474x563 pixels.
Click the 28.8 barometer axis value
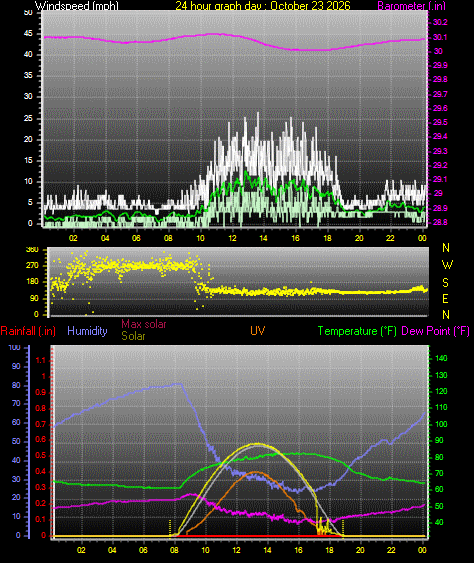440,222
